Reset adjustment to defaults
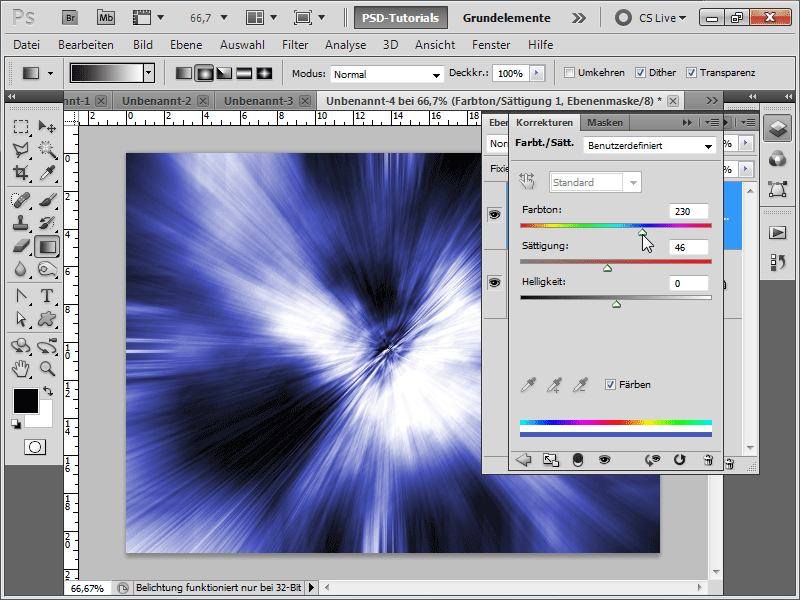Viewport: 800px width, 600px height. [679, 460]
